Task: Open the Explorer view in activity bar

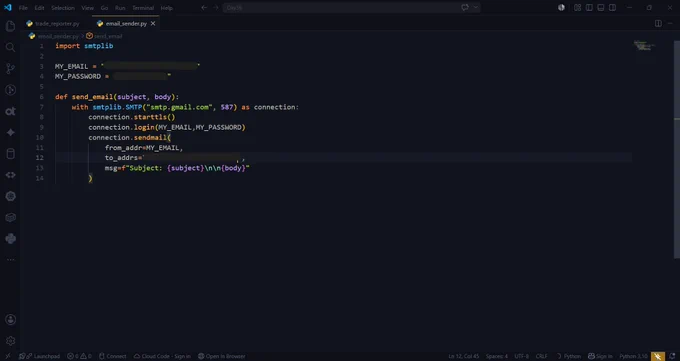Action: tap(10, 26)
